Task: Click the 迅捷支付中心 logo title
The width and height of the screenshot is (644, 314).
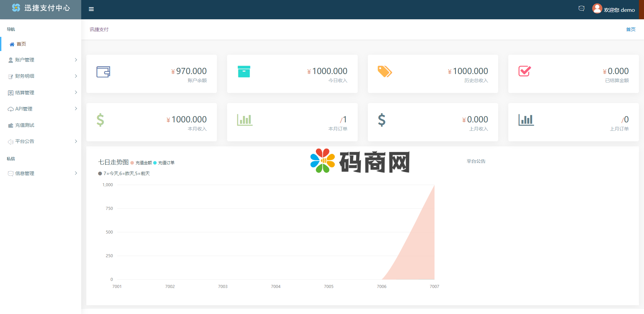Action: point(47,8)
